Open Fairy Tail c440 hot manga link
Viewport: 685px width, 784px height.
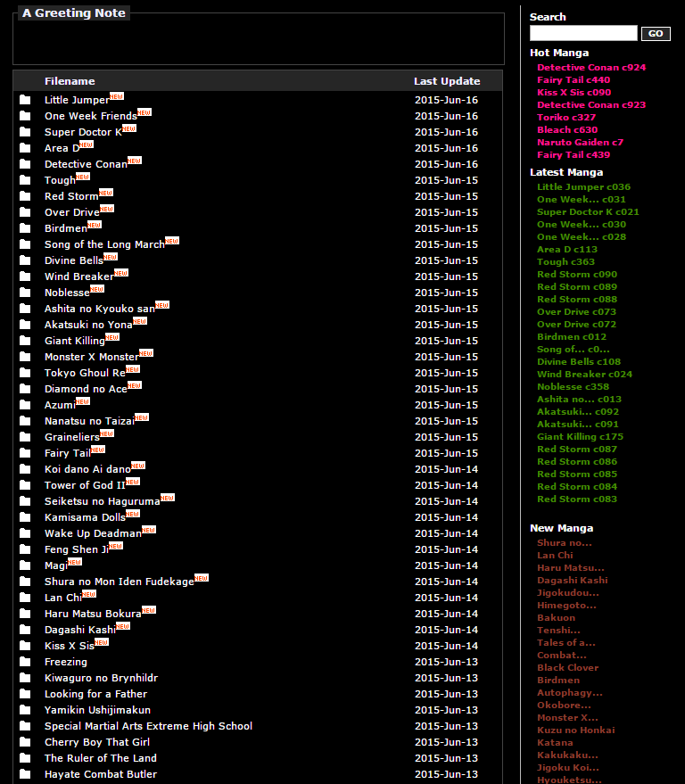tap(574, 79)
